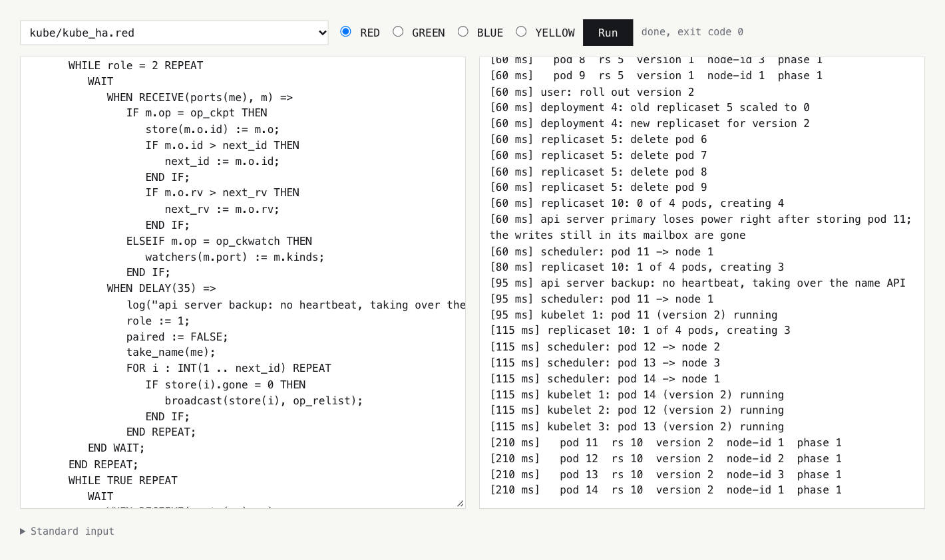945x560 pixels.
Task: Open the kube/kube_ha.red file dropdown
Action: click(x=174, y=33)
